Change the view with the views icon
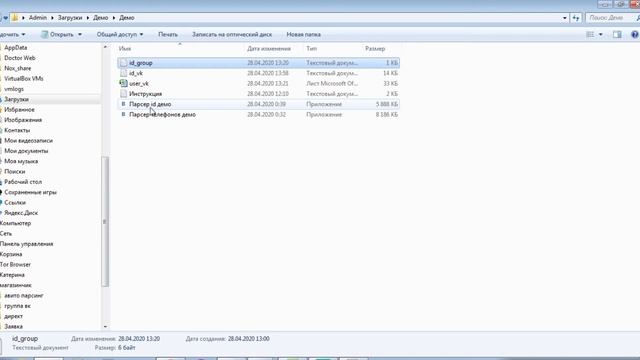This screenshot has height=360, width=640. click(590, 35)
